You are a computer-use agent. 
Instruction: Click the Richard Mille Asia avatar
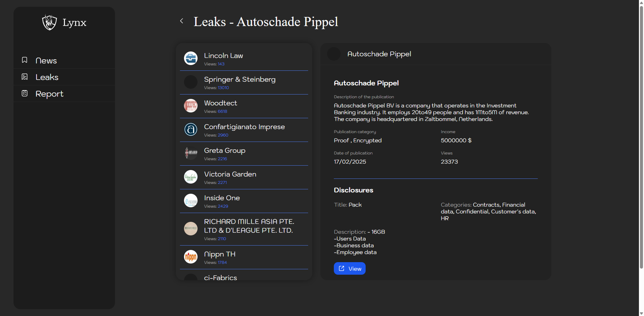(190, 229)
